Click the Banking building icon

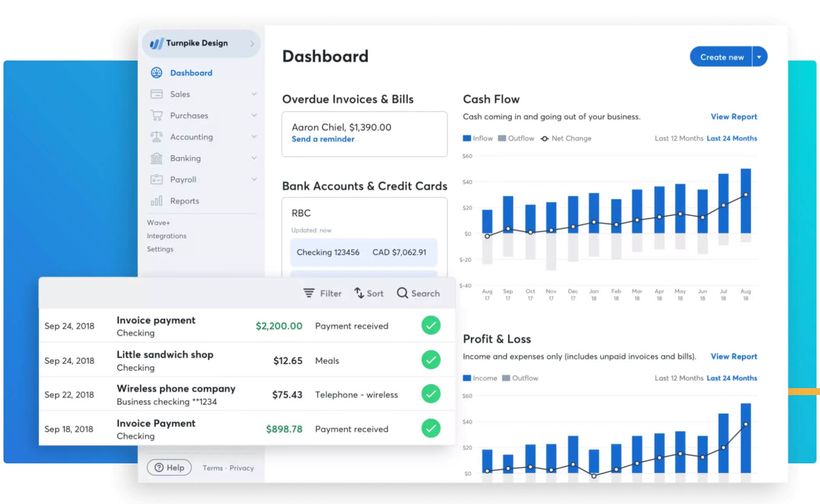[156, 158]
